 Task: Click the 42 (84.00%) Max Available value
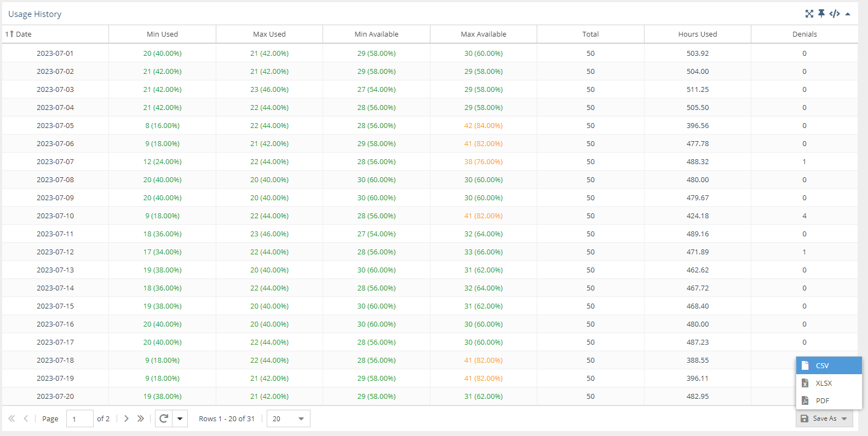pyautogui.click(x=484, y=125)
